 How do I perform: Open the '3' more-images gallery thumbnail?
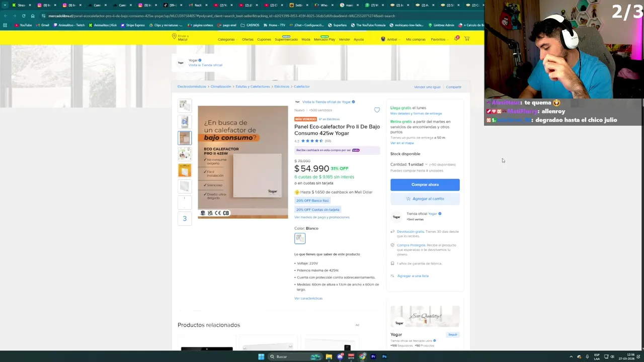pos(185,218)
